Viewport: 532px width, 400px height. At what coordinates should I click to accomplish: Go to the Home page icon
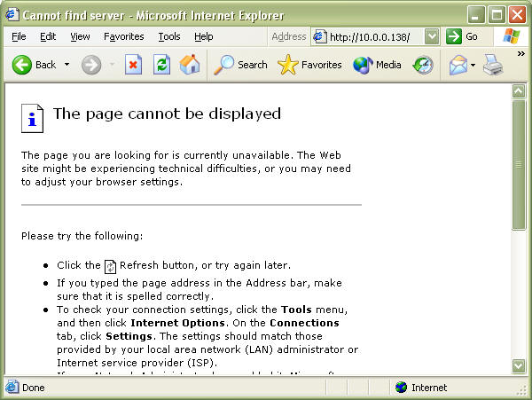[190, 65]
